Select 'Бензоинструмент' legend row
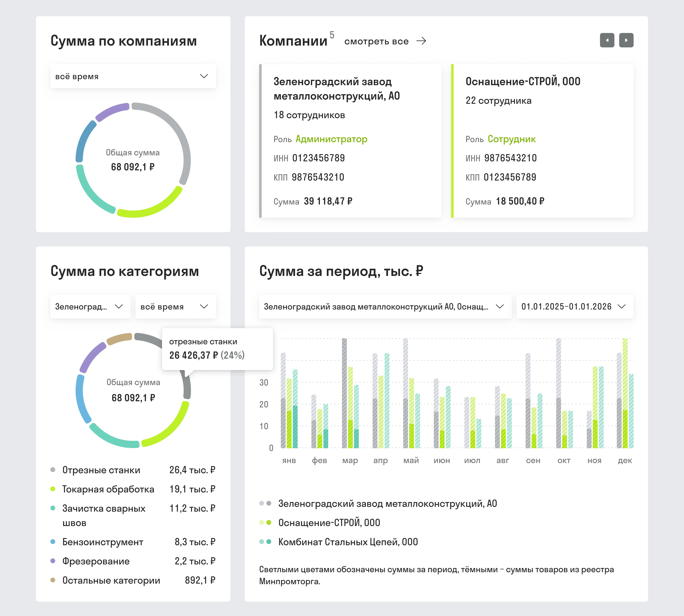This screenshot has height=616, width=684. 133,542
